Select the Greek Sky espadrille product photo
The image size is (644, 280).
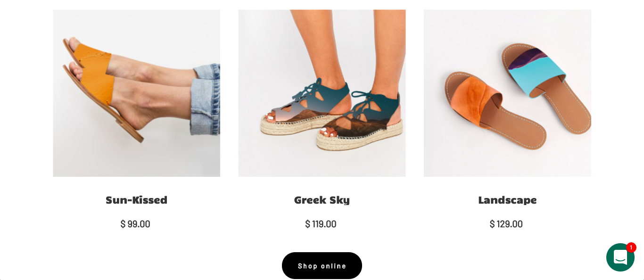coord(322,93)
